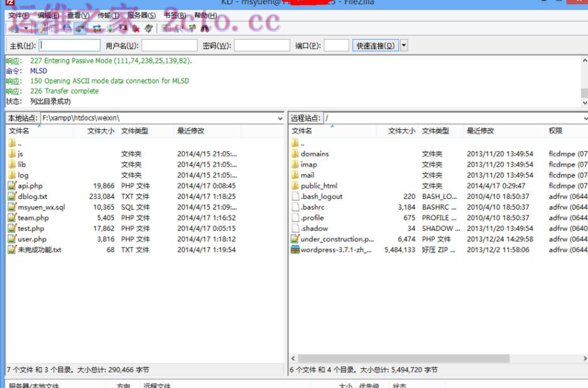The height and width of the screenshot is (388, 588).
Task: Open the 服务器(S) menu
Action: 141,16
